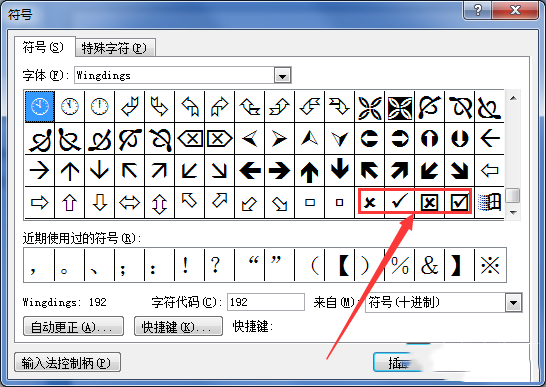Screen dimensions: 546x387
Task: Choose the Windows logo symbol
Action: (x=490, y=202)
